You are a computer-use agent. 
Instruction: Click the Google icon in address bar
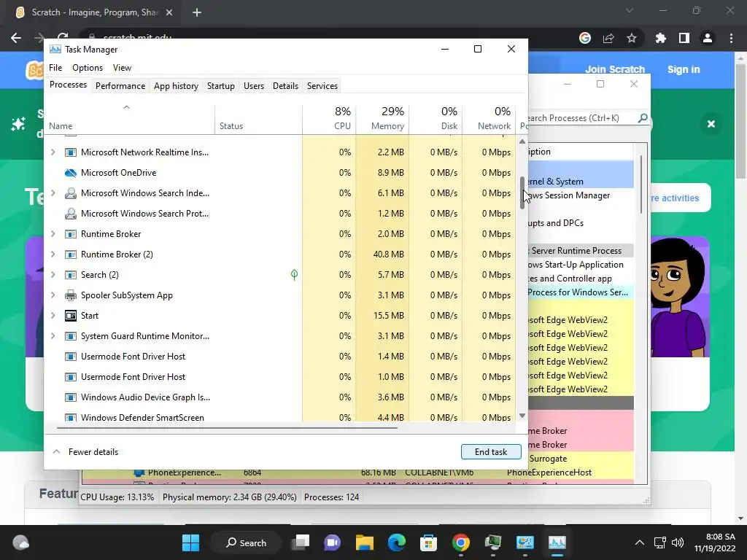pyautogui.click(x=585, y=38)
